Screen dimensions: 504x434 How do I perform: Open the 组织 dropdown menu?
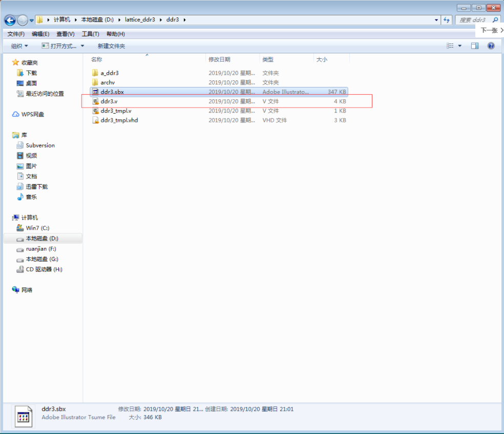pos(19,46)
